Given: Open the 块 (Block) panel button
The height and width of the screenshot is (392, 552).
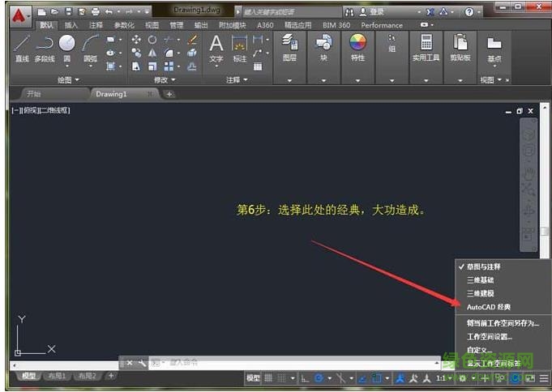Looking at the screenshot, I should pos(323,48).
